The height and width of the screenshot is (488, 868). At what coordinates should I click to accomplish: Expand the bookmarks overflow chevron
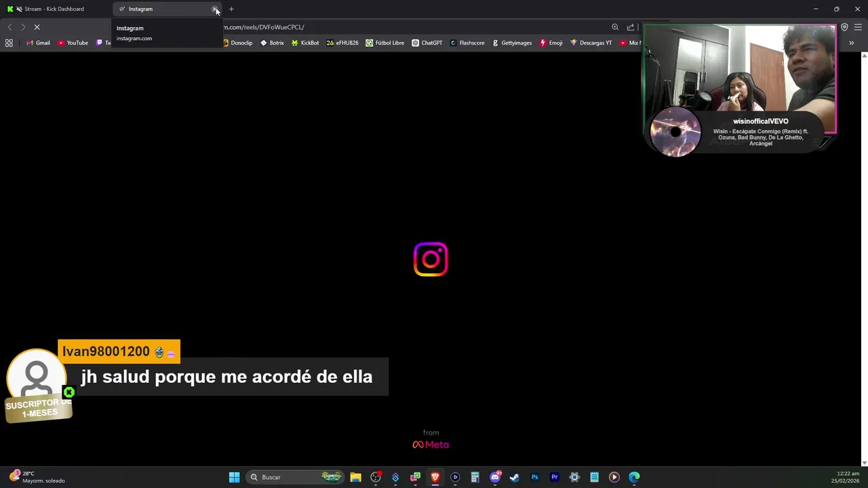pos(852,43)
